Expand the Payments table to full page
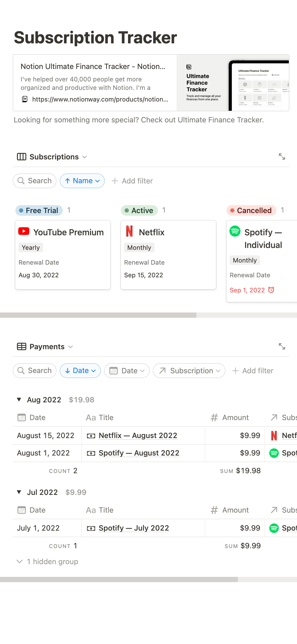The height and width of the screenshot is (644, 297). pyautogui.click(x=282, y=346)
